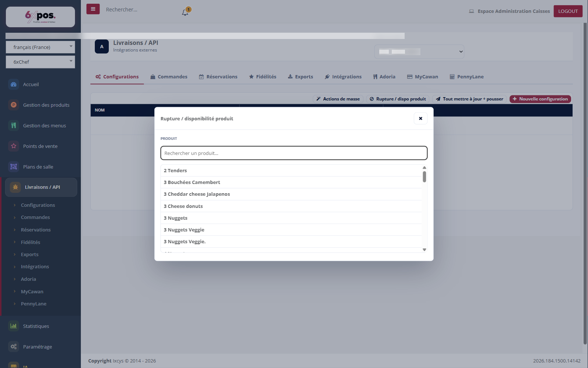Switch to the PennyLane tab
The image size is (588, 368).
pos(467,77)
